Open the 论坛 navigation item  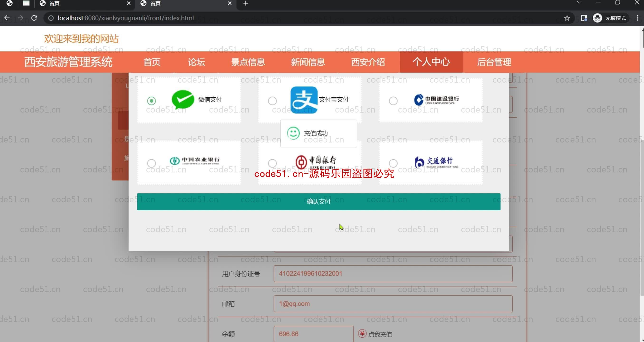tap(196, 62)
